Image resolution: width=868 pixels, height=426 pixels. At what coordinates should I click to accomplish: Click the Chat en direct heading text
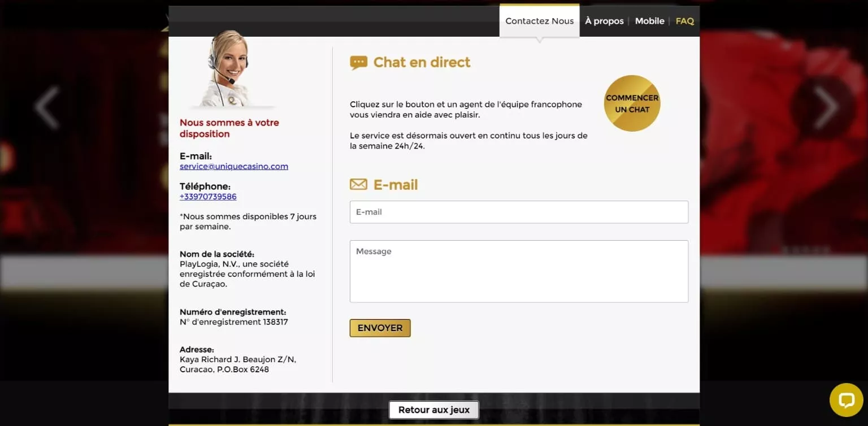[x=422, y=63]
